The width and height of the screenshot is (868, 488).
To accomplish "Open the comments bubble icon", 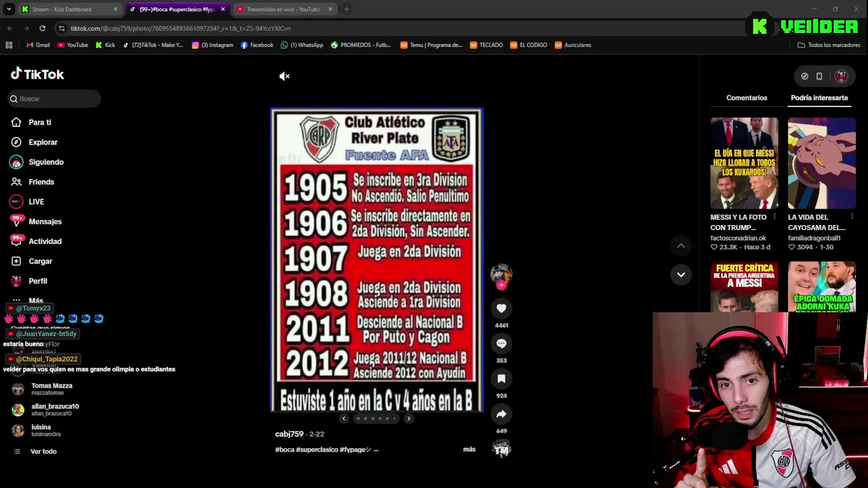I will (x=501, y=344).
